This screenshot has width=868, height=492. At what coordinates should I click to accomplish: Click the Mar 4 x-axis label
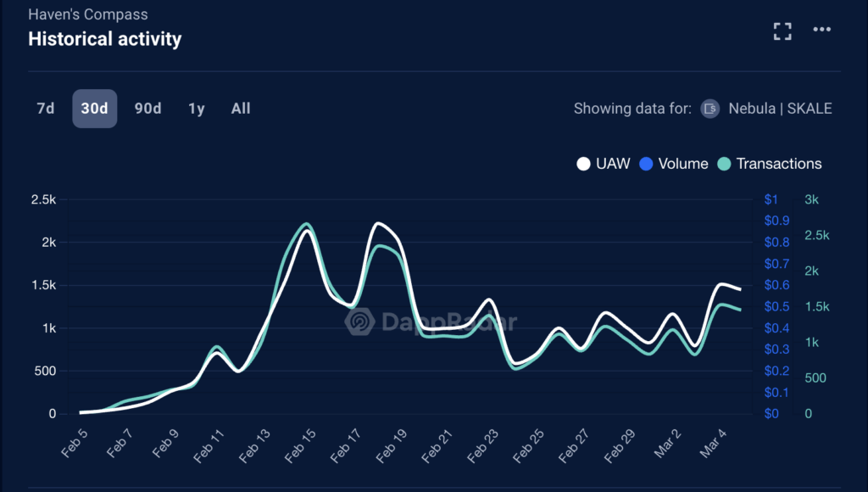pyautogui.click(x=713, y=444)
